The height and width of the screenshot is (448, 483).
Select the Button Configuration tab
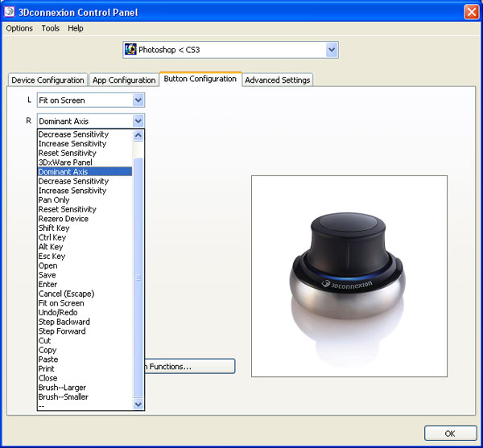coord(200,79)
